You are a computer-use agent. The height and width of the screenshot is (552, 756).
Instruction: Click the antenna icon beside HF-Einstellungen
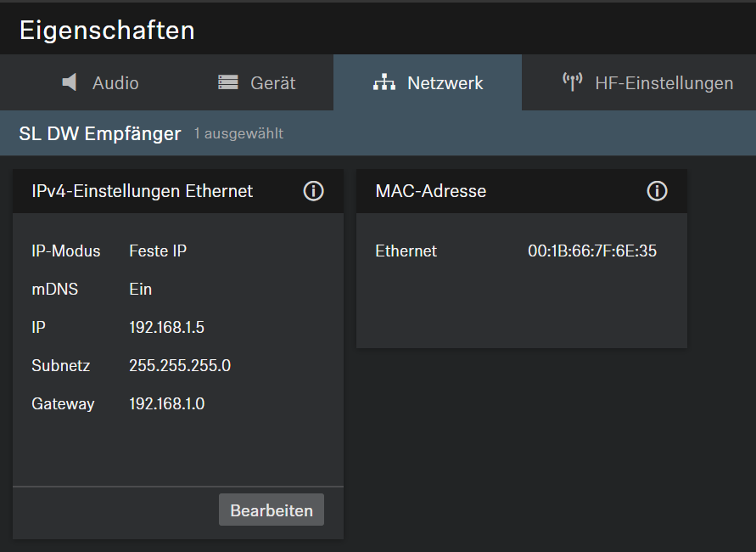coord(572,82)
